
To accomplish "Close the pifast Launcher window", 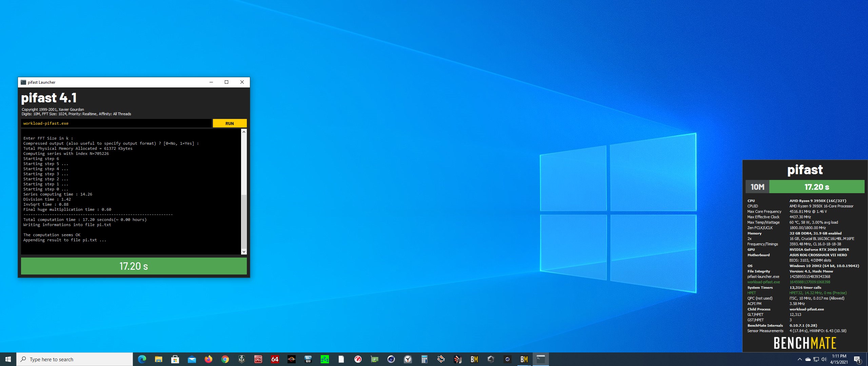I will click(x=242, y=82).
